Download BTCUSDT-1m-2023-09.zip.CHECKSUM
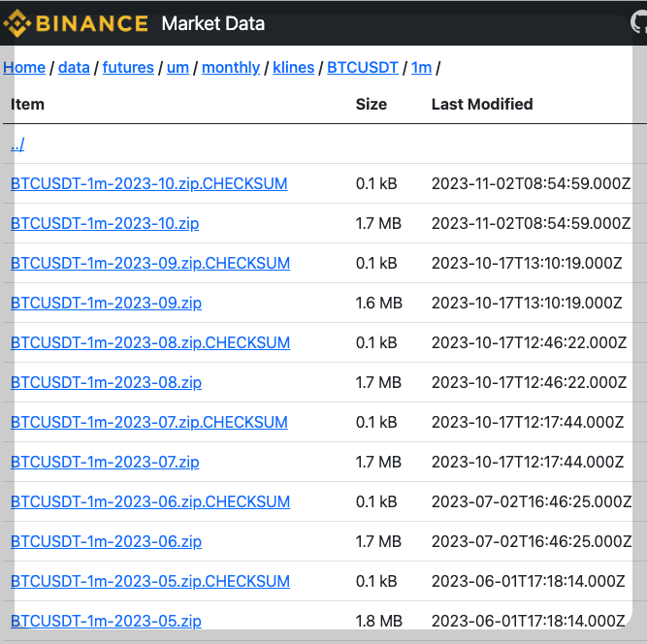Image resolution: width=647 pixels, height=644 pixels. [150, 263]
